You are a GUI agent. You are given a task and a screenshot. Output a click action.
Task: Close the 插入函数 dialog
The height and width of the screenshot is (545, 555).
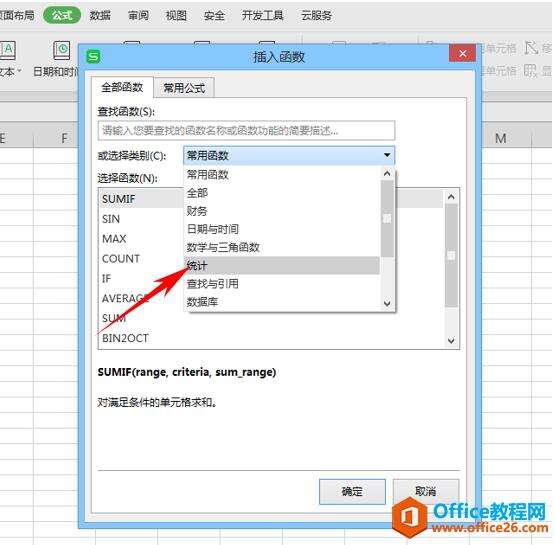tap(462, 53)
